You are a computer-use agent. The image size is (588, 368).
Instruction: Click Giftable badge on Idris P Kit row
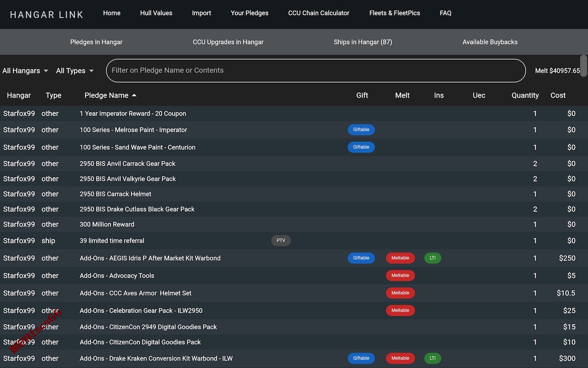coord(361,258)
